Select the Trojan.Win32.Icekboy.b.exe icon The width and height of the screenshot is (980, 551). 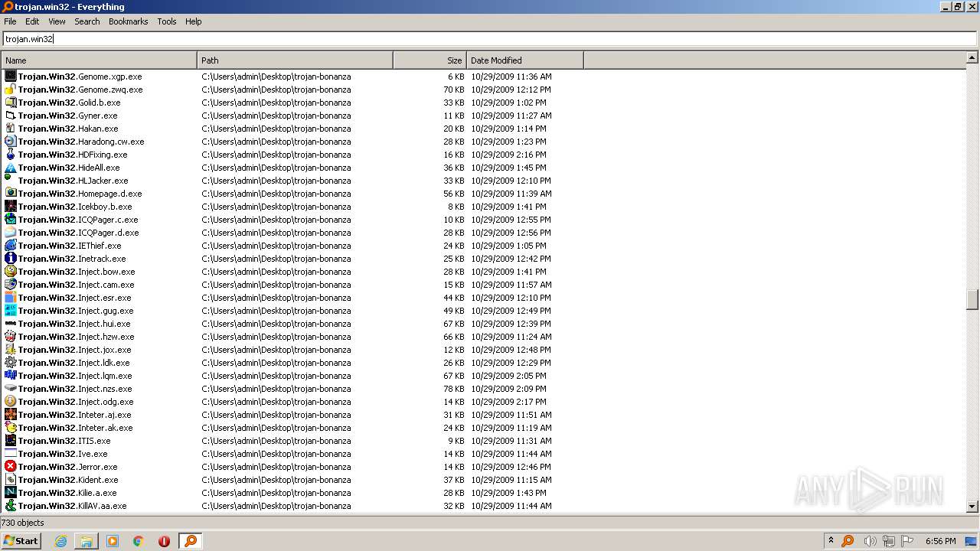[x=11, y=207]
